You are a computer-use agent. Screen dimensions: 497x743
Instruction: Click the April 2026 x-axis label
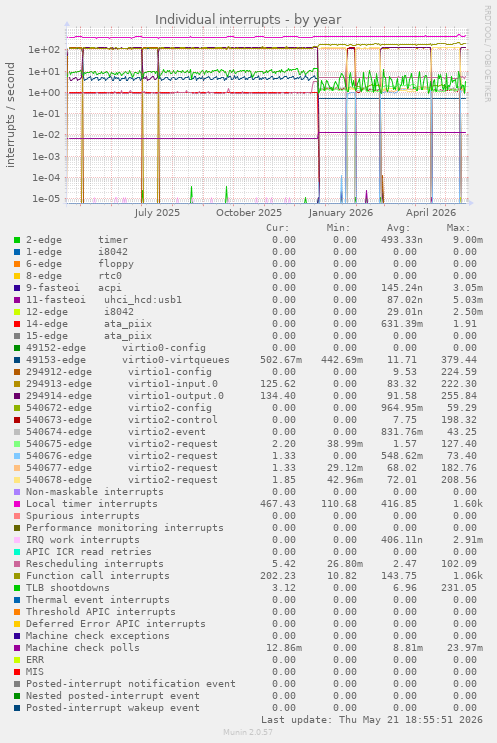431,212
